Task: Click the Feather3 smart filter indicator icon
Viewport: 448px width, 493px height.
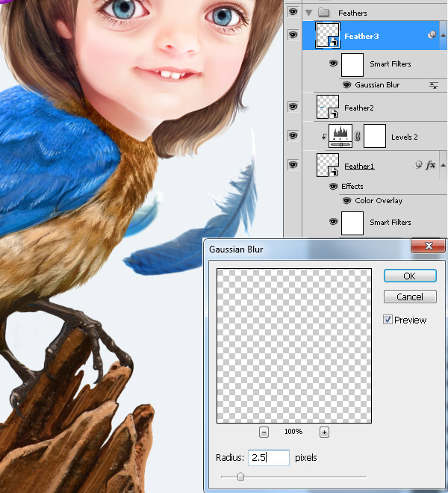Action: tap(433, 36)
